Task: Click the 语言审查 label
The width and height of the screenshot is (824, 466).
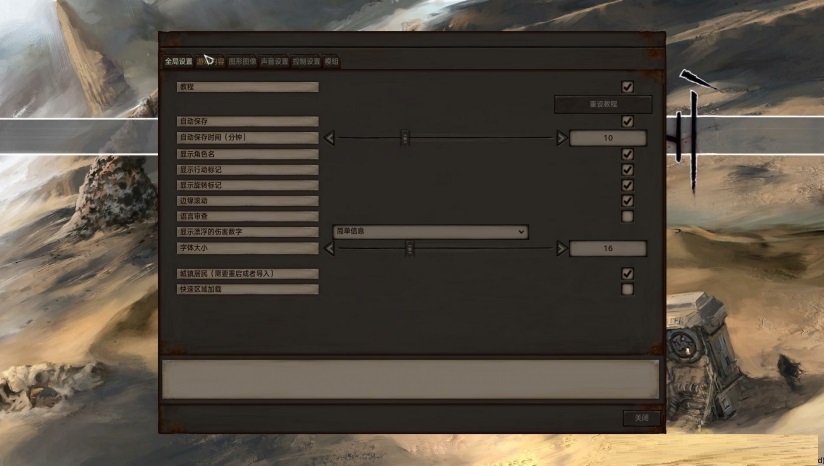Action: pos(248,216)
